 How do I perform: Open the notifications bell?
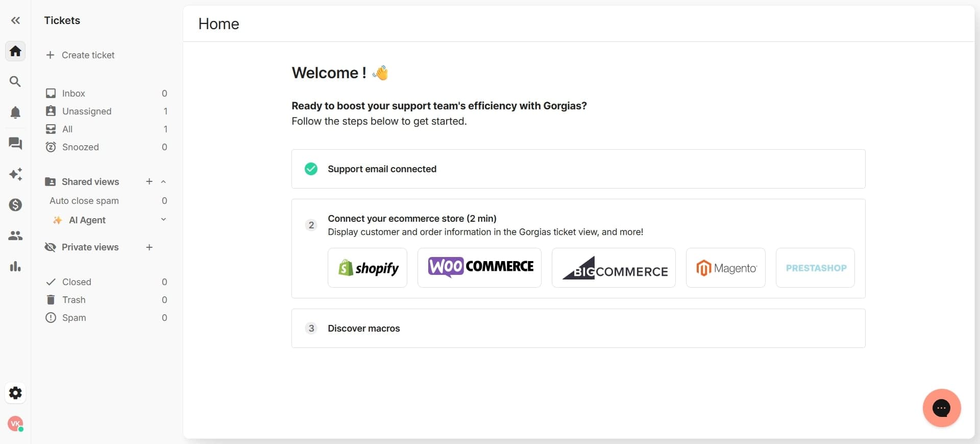[15, 112]
